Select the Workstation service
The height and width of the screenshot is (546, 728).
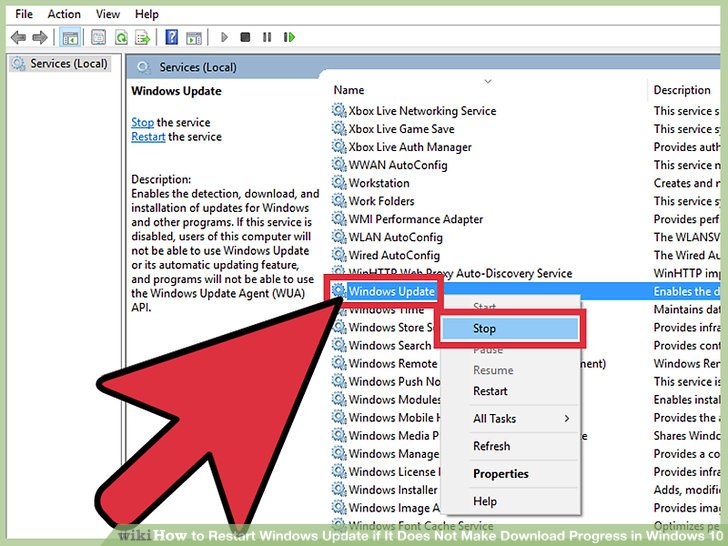pos(379,183)
